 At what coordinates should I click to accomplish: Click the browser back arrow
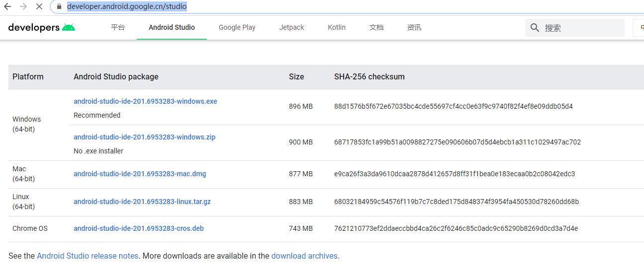click(x=7, y=7)
